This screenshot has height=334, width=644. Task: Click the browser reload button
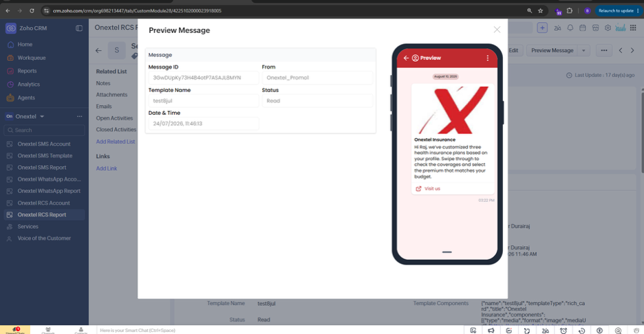click(x=32, y=11)
